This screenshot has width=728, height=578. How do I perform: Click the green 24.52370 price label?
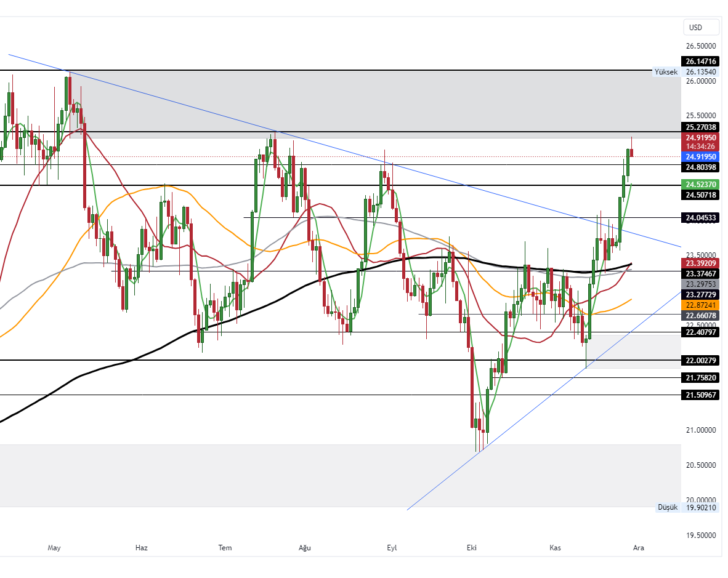[700, 185]
